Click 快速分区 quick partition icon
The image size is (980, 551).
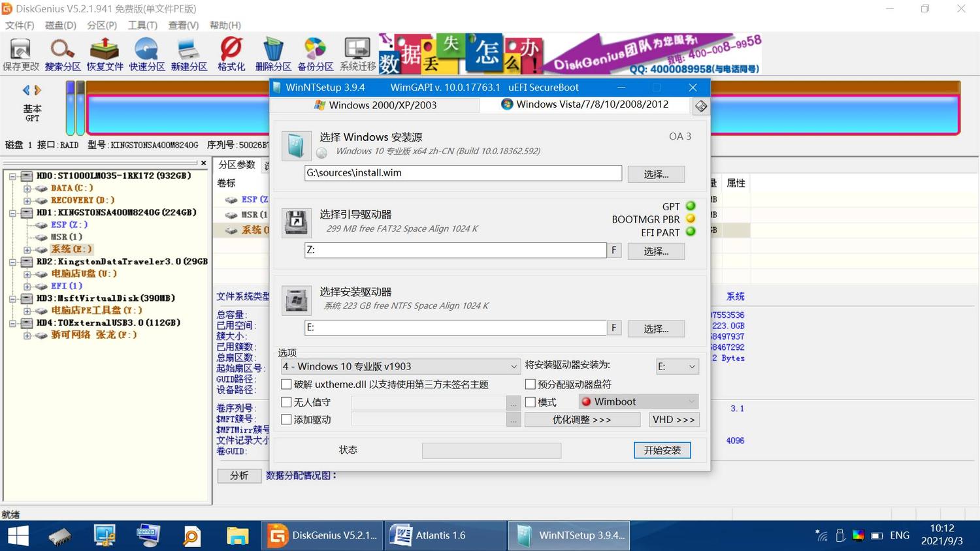click(x=147, y=54)
